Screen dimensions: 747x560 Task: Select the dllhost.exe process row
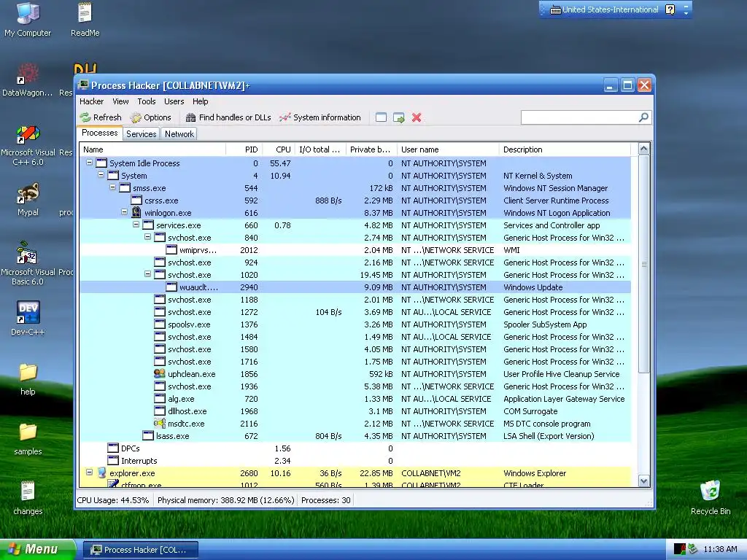(x=355, y=411)
